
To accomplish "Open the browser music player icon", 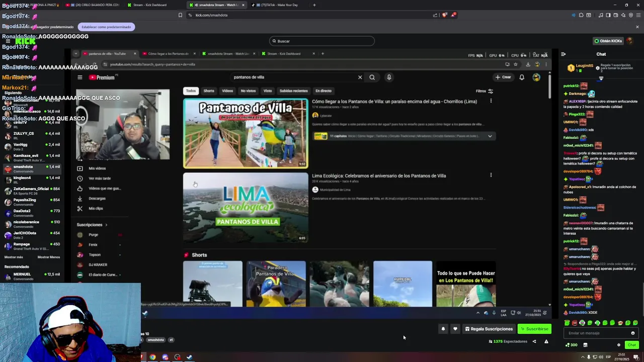I will tap(601, 15).
